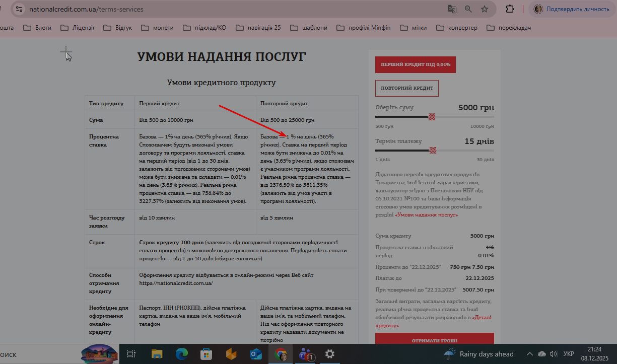The height and width of the screenshot is (364, 617).
Task: Open the «Деталі кредиту» link
Action: pos(434,322)
